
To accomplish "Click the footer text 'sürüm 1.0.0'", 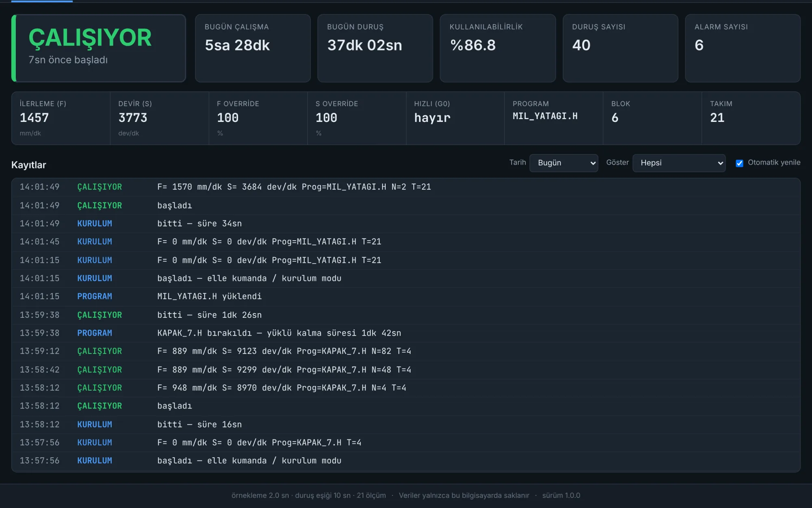I will pos(561,495).
